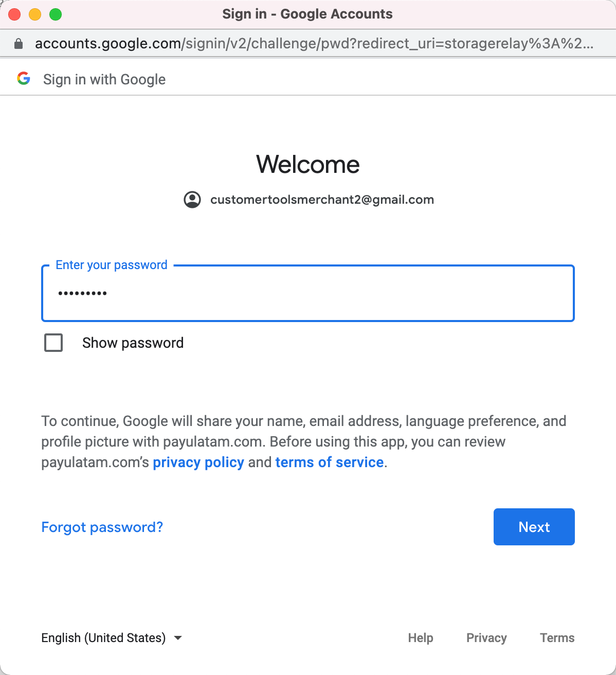This screenshot has height=675, width=616.
Task: Open the terms of service link
Action: tap(330, 463)
